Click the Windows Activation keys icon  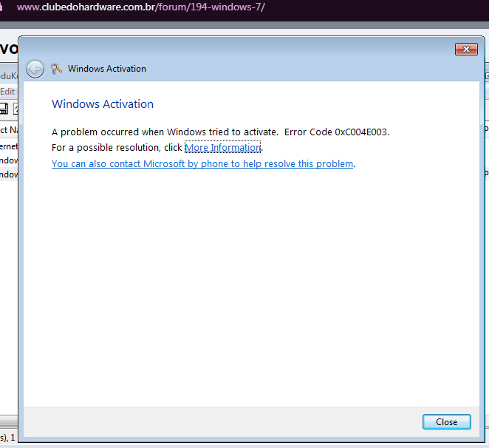tap(56, 69)
